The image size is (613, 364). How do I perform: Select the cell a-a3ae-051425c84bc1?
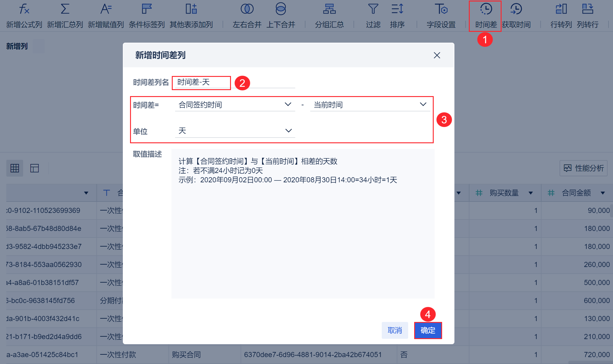coord(51,355)
